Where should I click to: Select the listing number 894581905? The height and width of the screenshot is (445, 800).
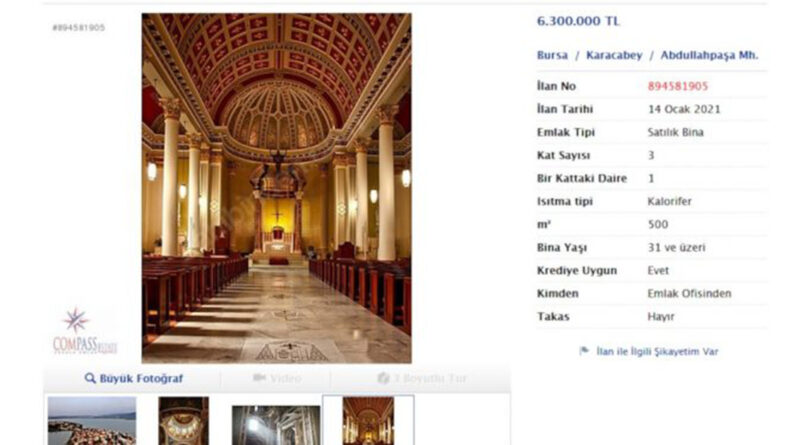pos(678,86)
